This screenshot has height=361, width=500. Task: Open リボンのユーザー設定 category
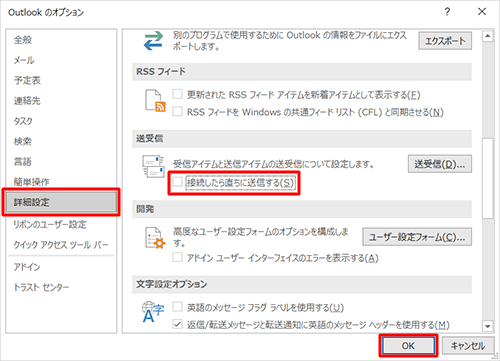[x=61, y=225]
